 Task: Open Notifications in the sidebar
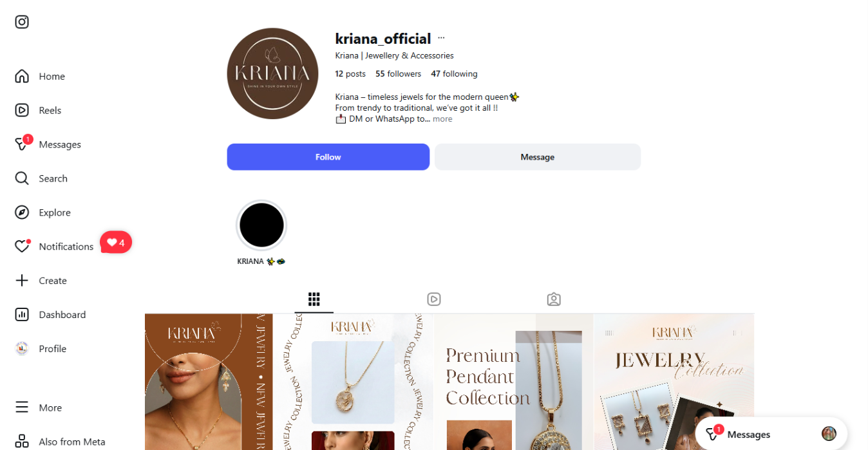pos(55,247)
